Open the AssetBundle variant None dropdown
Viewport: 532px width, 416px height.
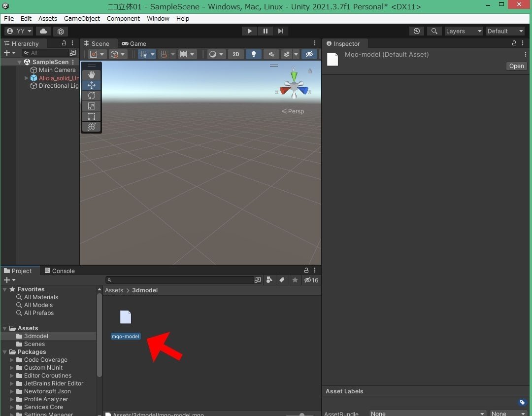[507, 413]
